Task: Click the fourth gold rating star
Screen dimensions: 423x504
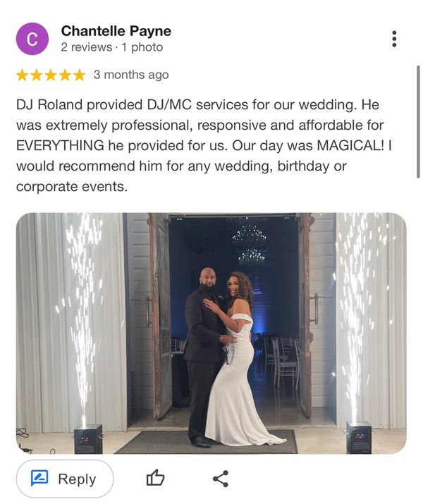Action: click(65, 75)
